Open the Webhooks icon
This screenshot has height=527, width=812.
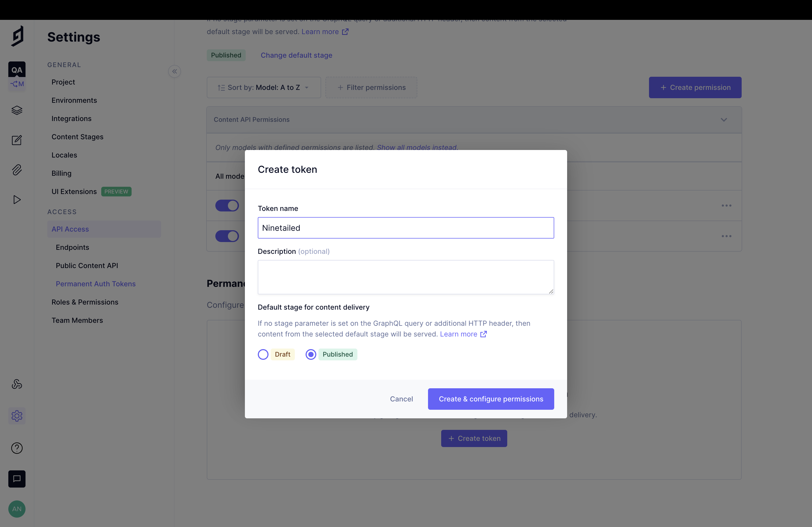tap(17, 384)
